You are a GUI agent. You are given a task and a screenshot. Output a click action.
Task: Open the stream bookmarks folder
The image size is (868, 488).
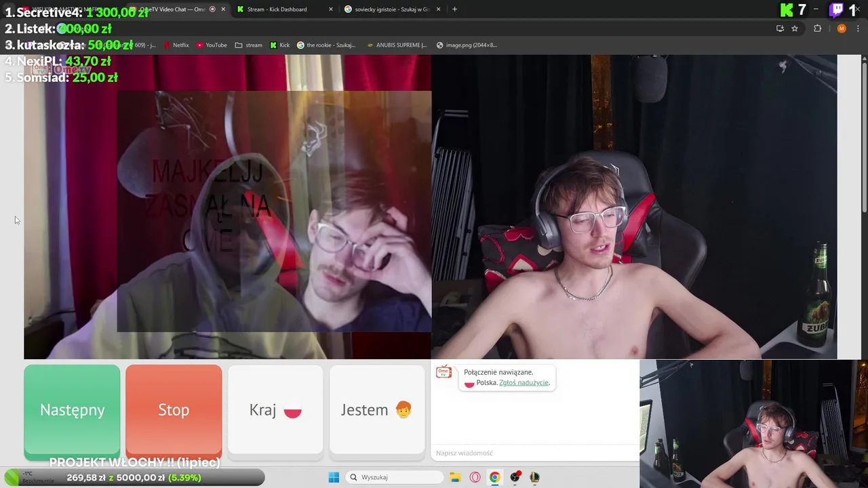[x=248, y=45]
